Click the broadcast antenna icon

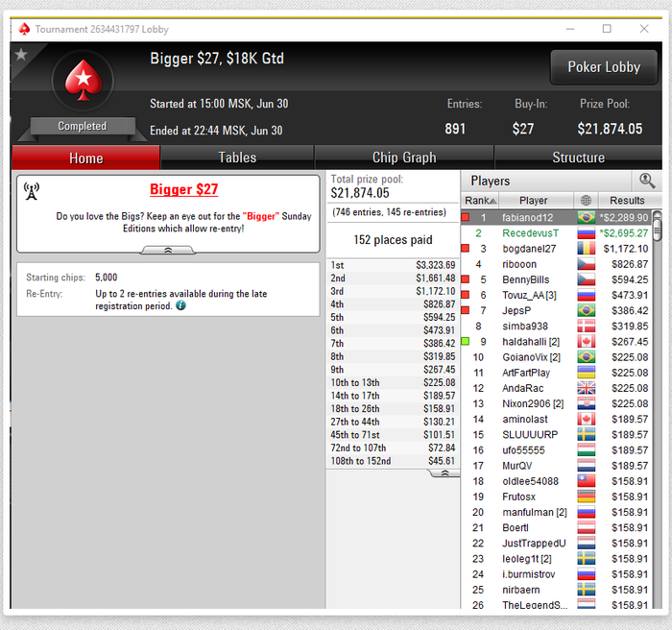point(32,191)
